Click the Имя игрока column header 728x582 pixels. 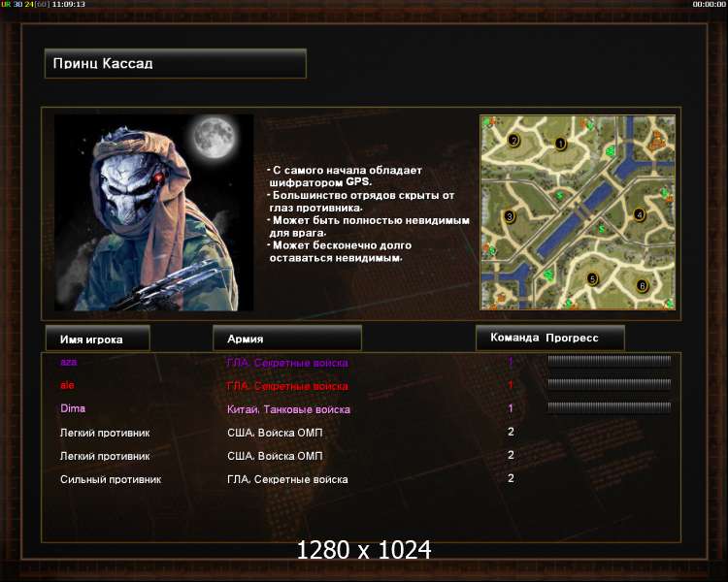(x=98, y=339)
